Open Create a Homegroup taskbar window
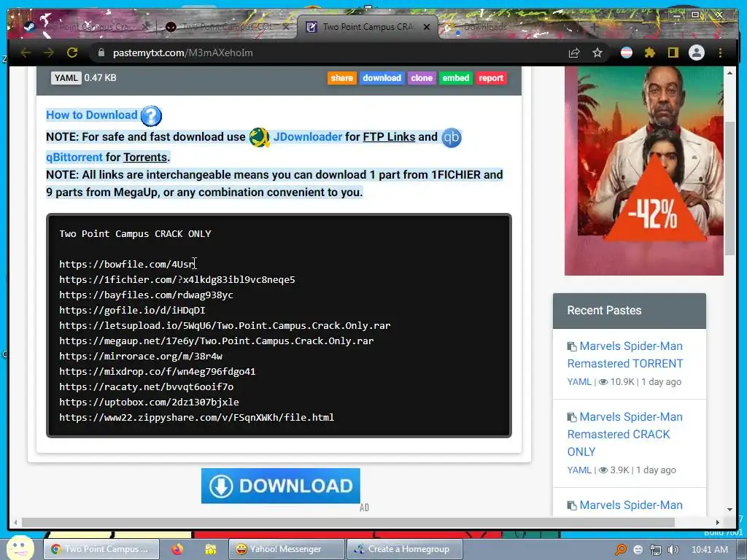Image resolution: width=747 pixels, height=560 pixels. (404, 549)
